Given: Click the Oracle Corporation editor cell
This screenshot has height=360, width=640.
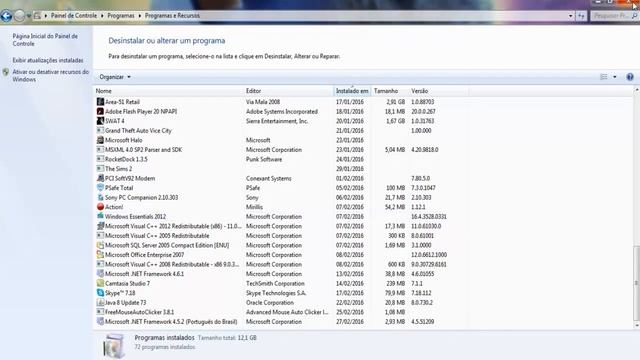Looking at the screenshot, I should [270, 302].
